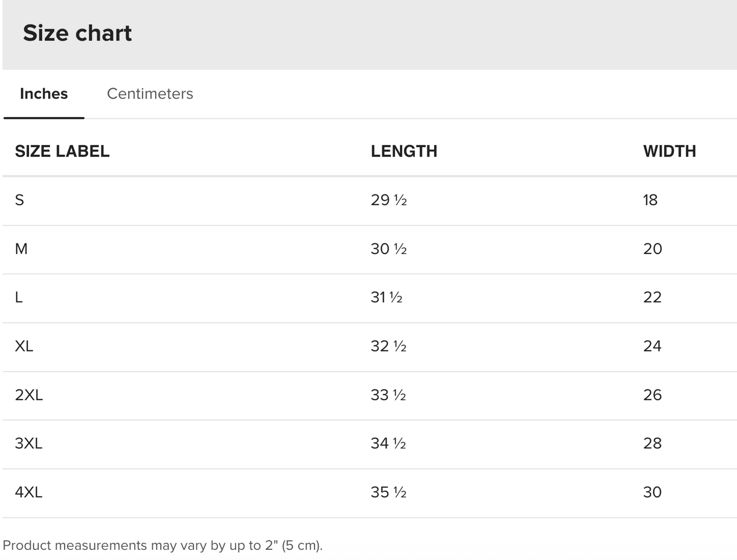Click the SIZE LABEL column header

click(62, 151)
